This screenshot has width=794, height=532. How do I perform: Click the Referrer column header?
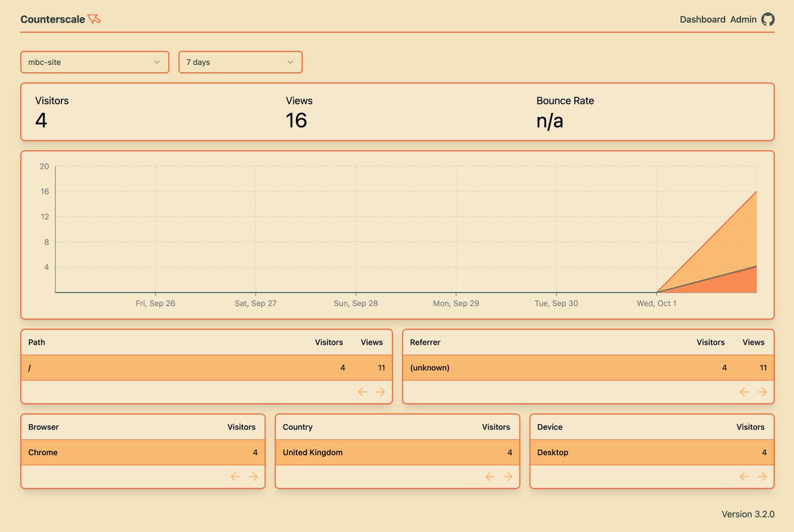[x=425, y=342]
